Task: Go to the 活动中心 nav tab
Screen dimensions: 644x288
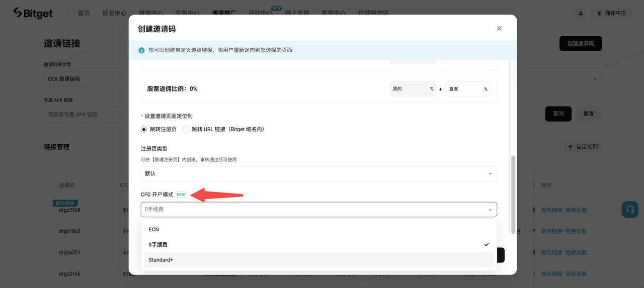Action: 261,13
